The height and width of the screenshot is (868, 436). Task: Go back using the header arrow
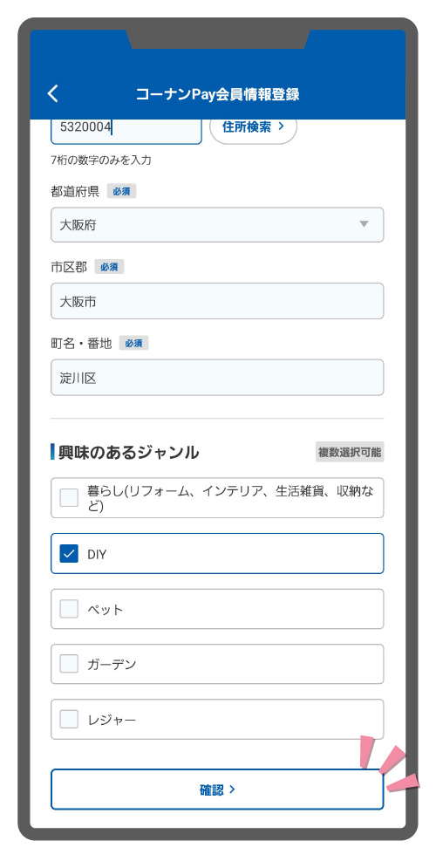[x=52, y=93]
